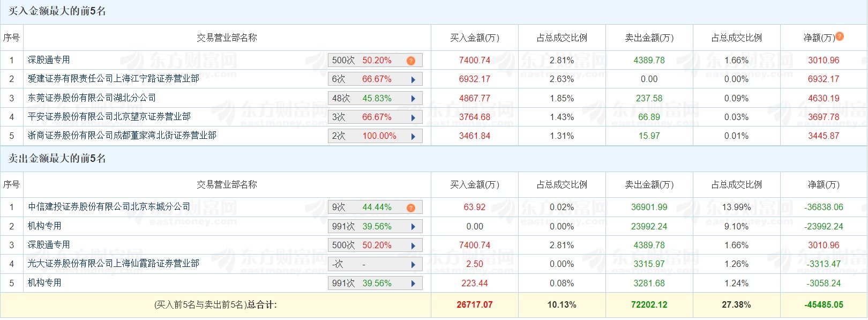Expand arrow for 爱建证券 上海江宁路 row
This screenshot has width=868, height=320.
click(413, 79)
